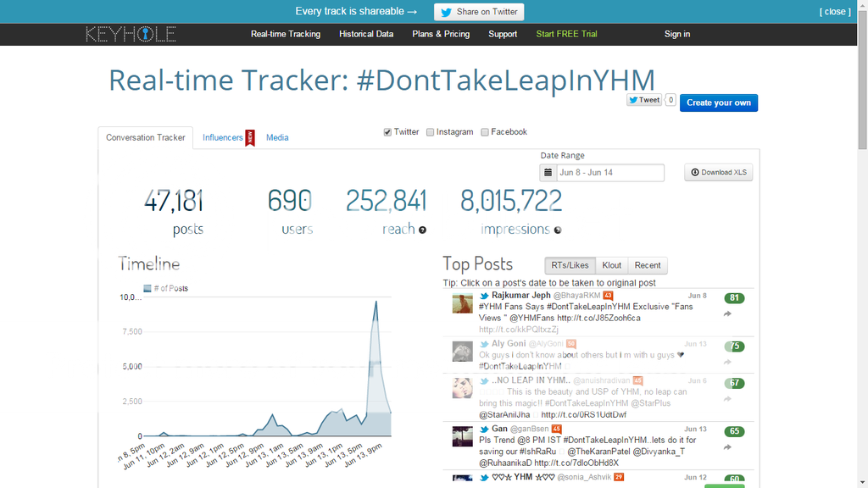Uncheck the Twitter checkbox
Screen dimensions: 868x488
click(387, 132)
